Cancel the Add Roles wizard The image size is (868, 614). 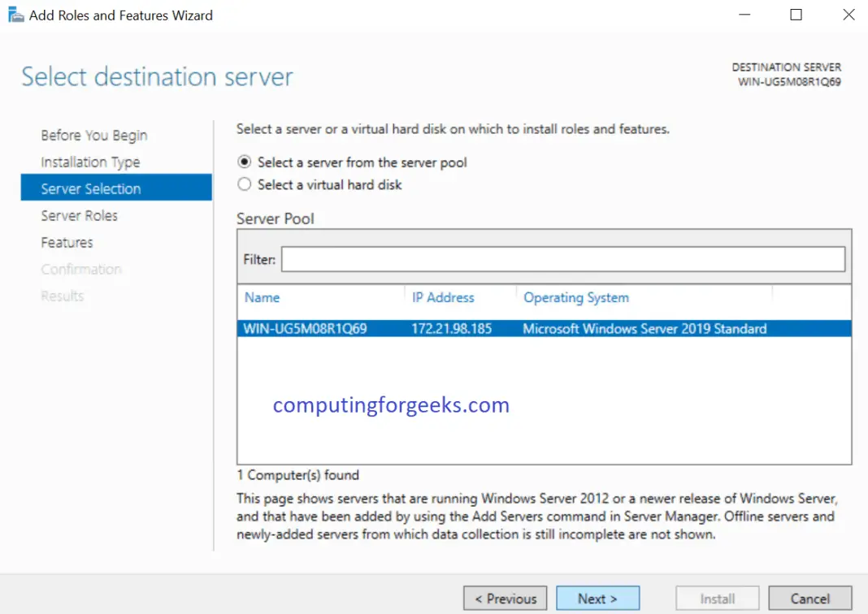(809, 598)
